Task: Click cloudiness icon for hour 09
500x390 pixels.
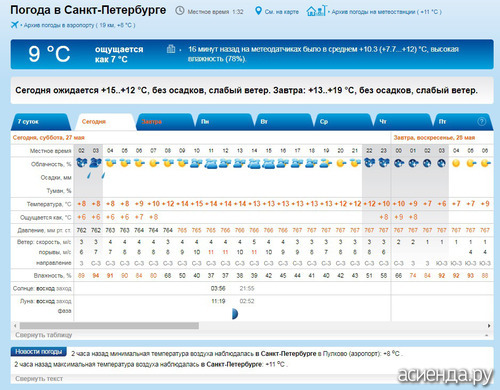Action: pos(182,163)
